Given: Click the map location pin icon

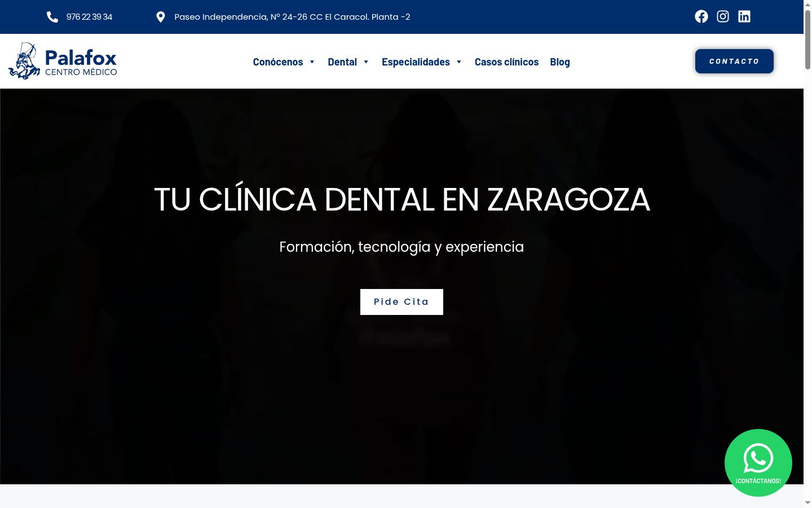Looking at the screenshot, I should 161,17.
